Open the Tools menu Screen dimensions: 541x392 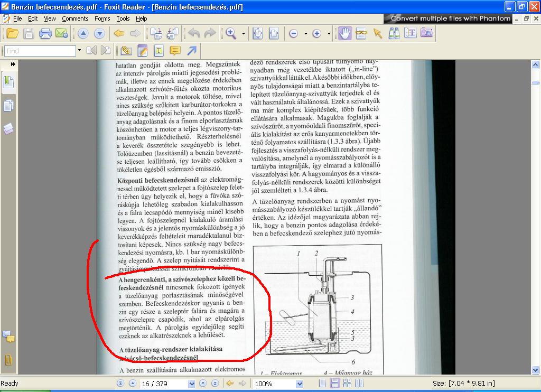(x=123, y=18)
